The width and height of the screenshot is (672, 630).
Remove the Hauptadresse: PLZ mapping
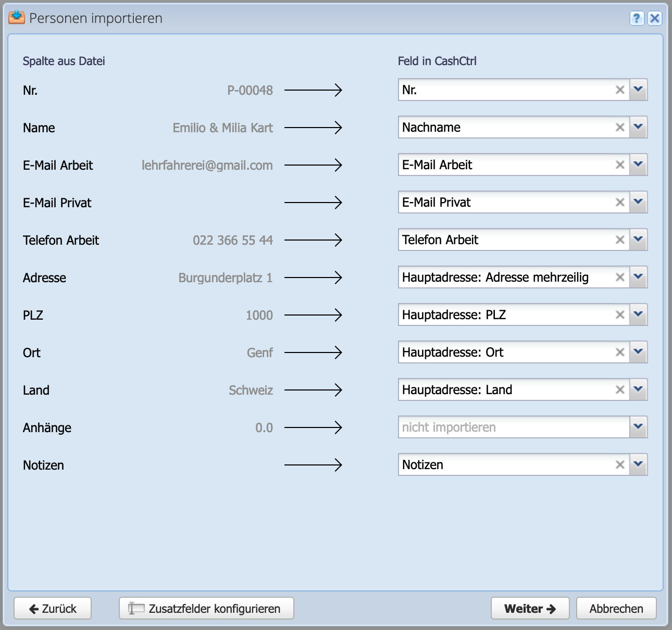pyautogui.click(x=620, y=314)
